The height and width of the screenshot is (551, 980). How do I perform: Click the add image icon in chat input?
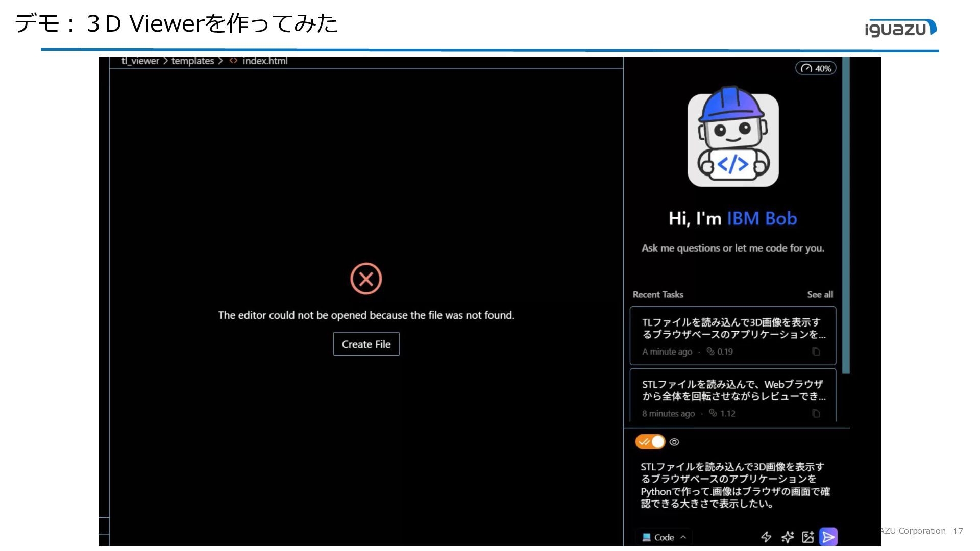tap(807, 537)
